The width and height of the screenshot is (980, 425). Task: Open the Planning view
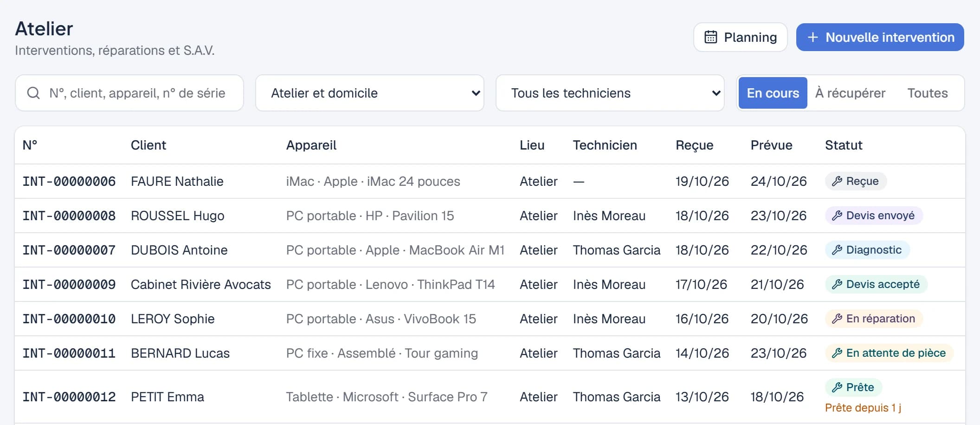[741, 37]
